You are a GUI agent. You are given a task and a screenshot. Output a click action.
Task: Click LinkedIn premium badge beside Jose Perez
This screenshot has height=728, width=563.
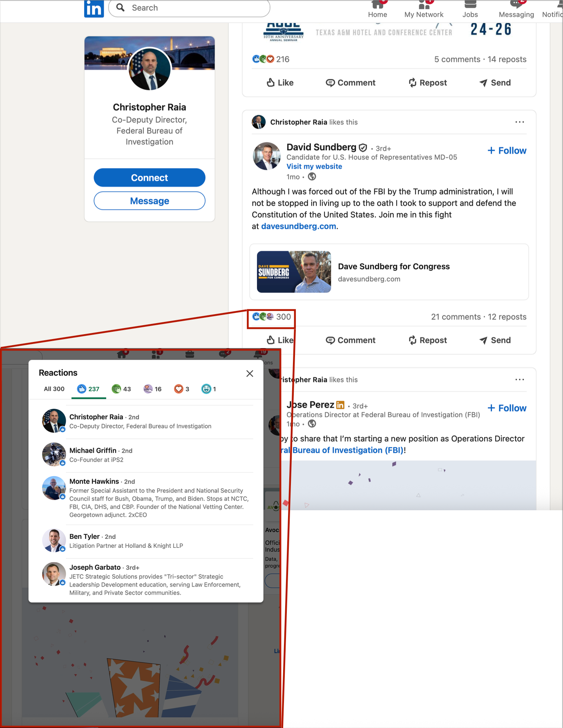tap(340, 405)
